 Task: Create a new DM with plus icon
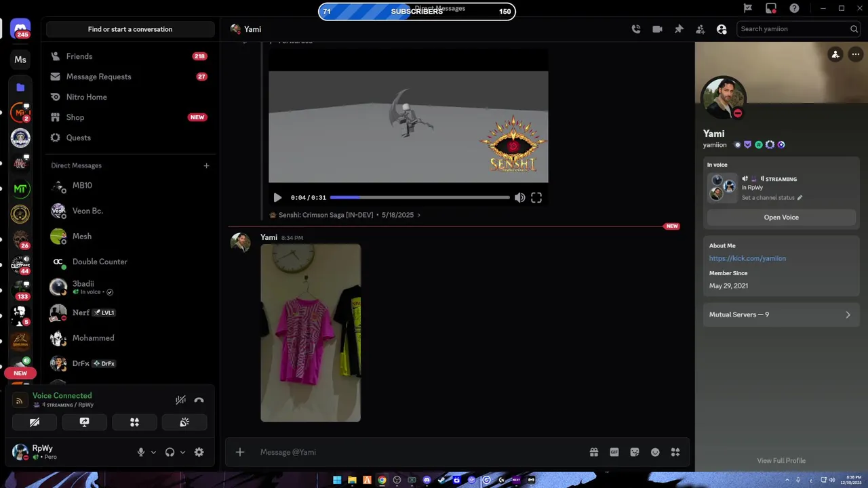pyautogui.click(x=206, y=165)
